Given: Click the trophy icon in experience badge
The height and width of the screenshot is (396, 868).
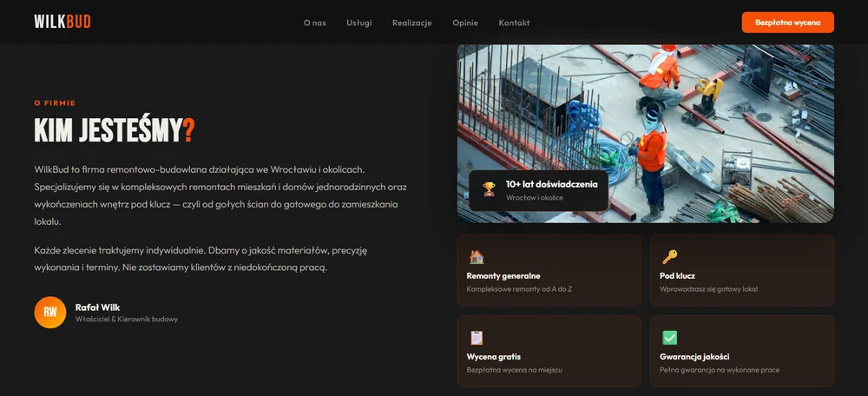Looking at the screenshot, I should 489,189.
